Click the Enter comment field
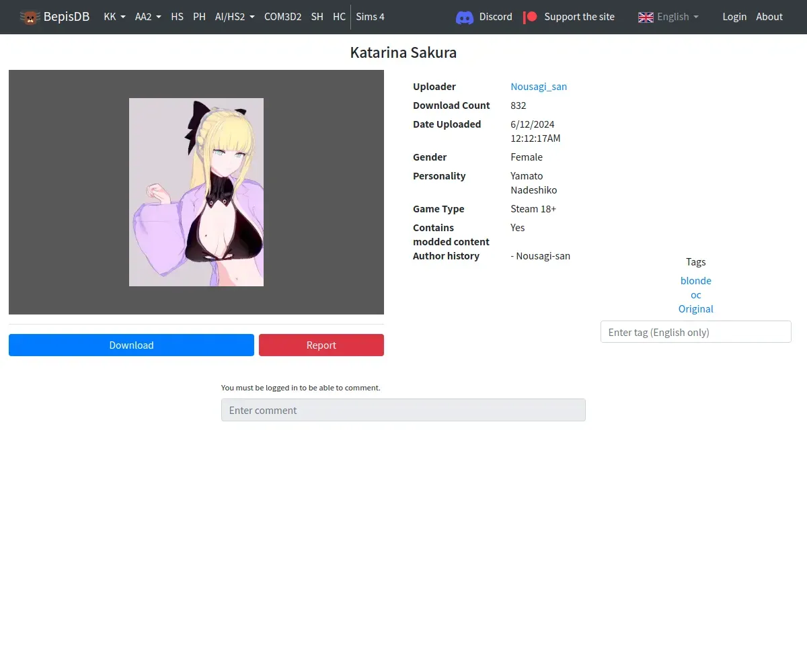Image resolution: width=807 pixels, height=672 pixels. pyautogui.click(x=403, y=410)
